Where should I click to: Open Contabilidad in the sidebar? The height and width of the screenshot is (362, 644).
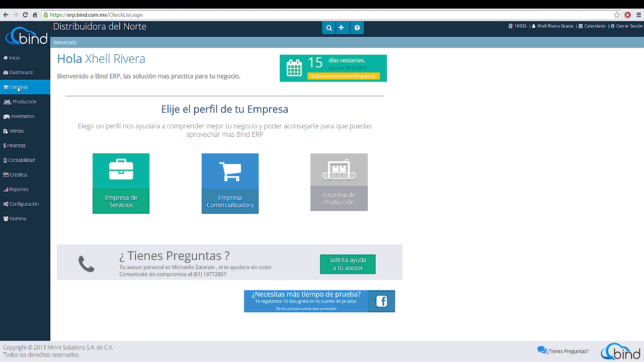click(x=25, y=160)
